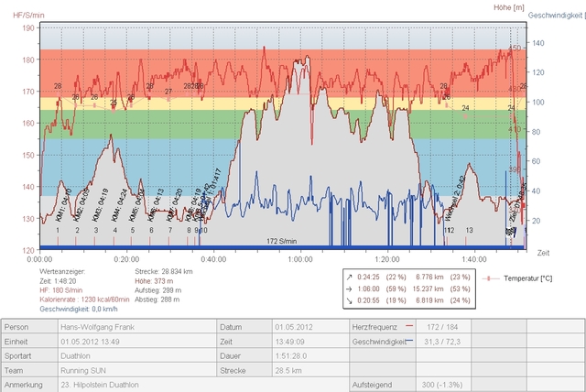Screen dimensions: 586x392
Task: Click the '28.5 km' Strecke table cell
Action: click(x=310, y=371)
